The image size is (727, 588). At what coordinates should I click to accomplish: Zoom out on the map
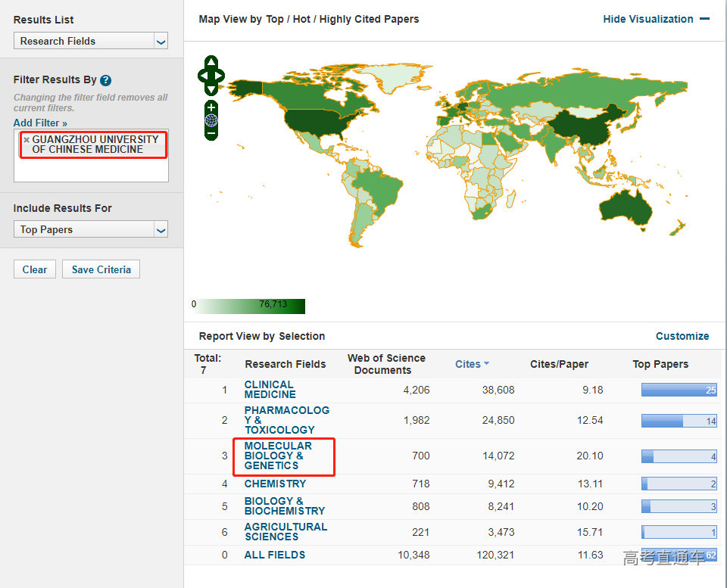pyautogui.click(x=211, y=133)
